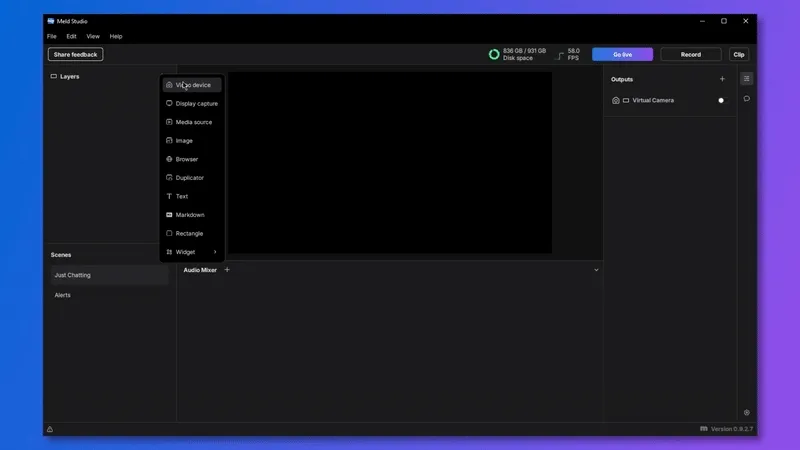This screenshot has height=450, width=800.
Task: Click the disk space indicator ring
Action: 494,55
